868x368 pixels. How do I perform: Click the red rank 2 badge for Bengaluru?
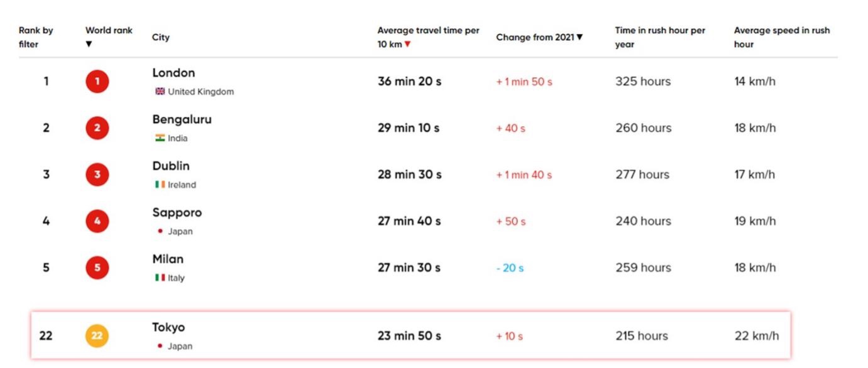coord(97,128)
